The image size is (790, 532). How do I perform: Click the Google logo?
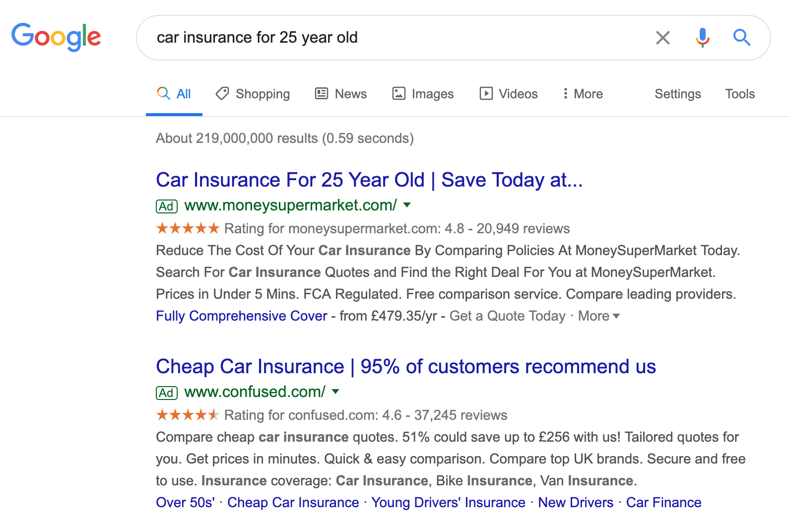coord(56,37)
